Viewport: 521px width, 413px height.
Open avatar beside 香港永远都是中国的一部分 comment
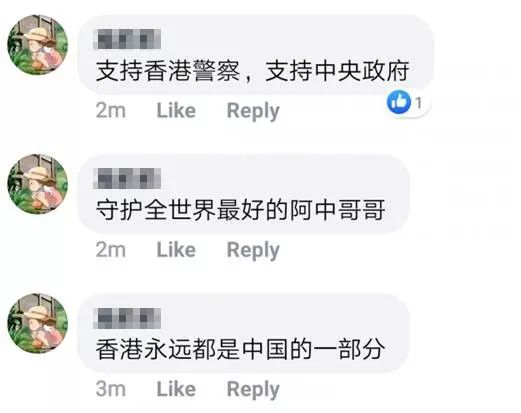pyautogui.click(x=38, y=323)
